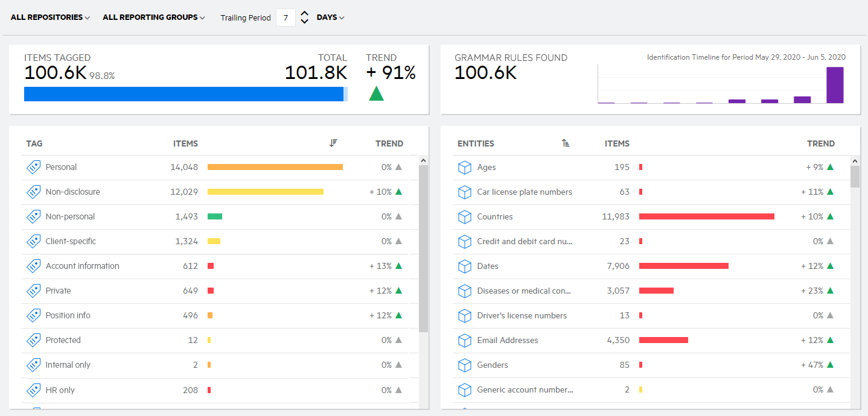868x416 pixels.
Task: Click the tag icon next to Non-disclosure
Action: (33, 192)
